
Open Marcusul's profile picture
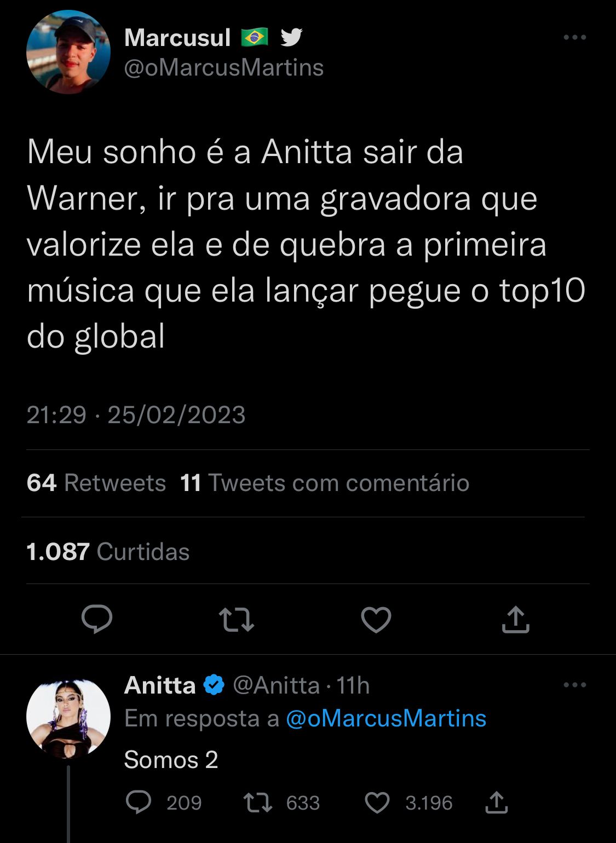coord(68,52)
